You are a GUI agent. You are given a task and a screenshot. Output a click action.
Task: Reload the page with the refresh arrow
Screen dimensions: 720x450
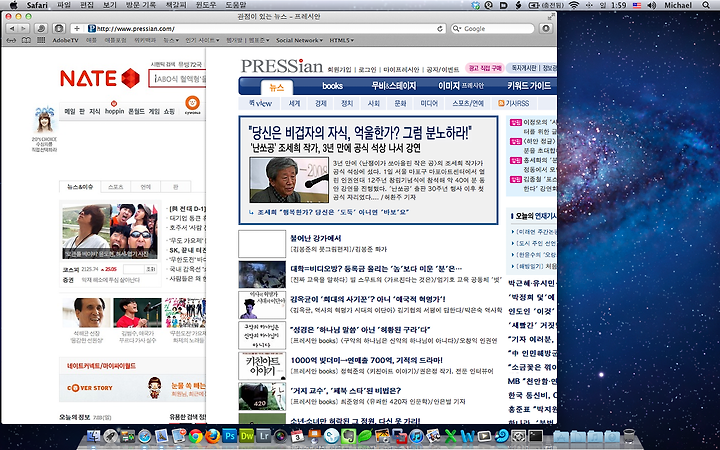pyautogui.click(x=440, y=28)
